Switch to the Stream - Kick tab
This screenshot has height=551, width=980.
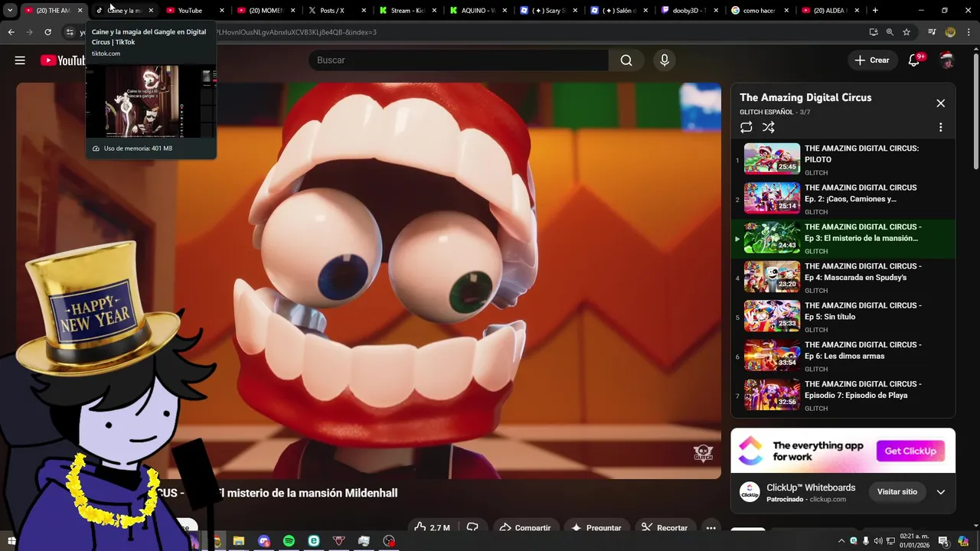[x=407, y=11]
